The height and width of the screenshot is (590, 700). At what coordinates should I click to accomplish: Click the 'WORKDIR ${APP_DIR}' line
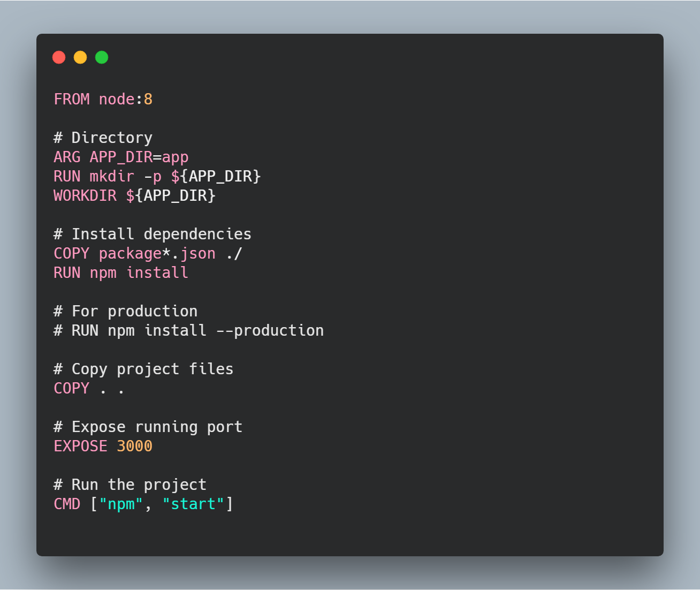(134, 195)
